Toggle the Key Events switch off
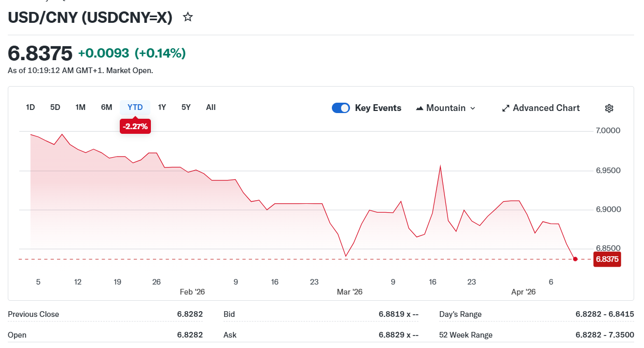The width and height of the screenshot is (644, 348). click(x=341, y=108)
